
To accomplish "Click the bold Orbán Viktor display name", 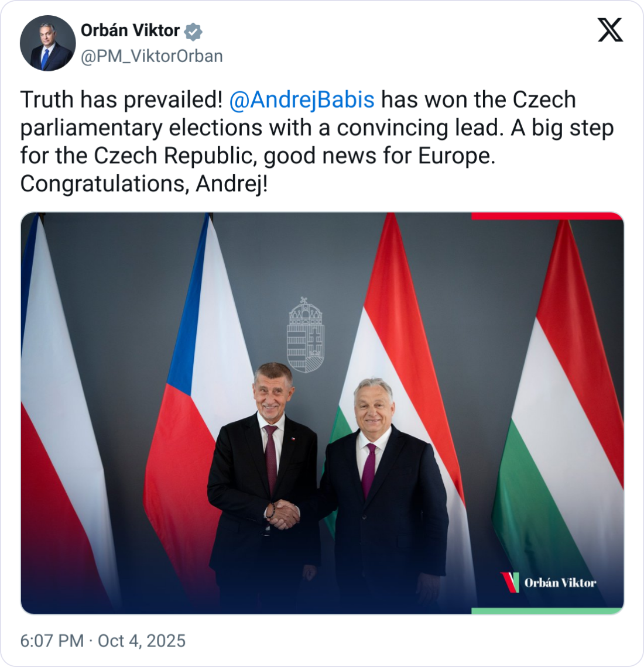I will click(130, 30).
